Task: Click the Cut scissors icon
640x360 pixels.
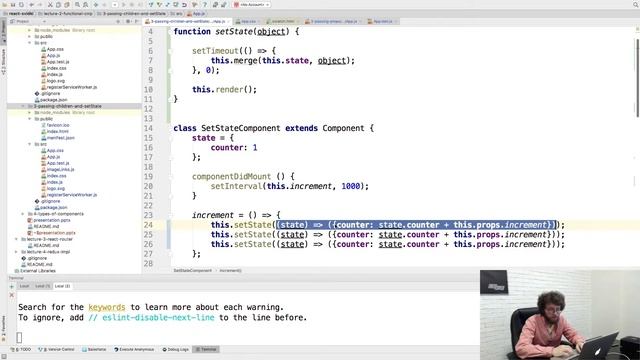Action: (x=50, y=4)
